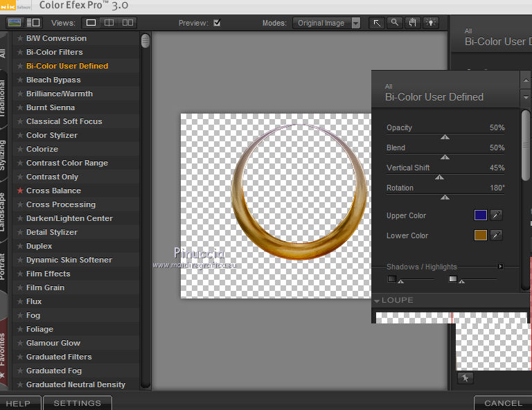Open the Settings button
Image resolution: width=532 pixels, height=410 pixels.
(77, 403)
